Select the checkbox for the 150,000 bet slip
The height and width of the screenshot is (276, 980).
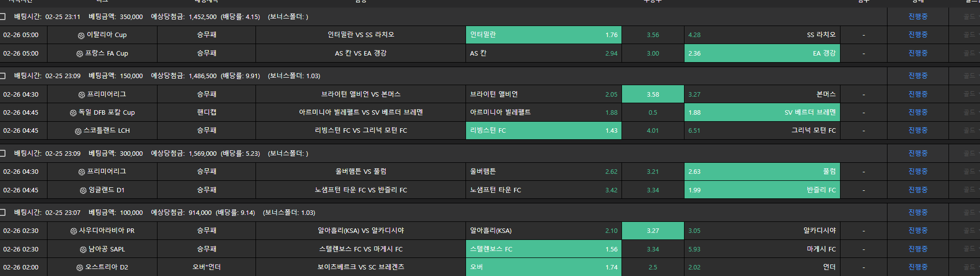pyautogui.click(x=2, y=76)
